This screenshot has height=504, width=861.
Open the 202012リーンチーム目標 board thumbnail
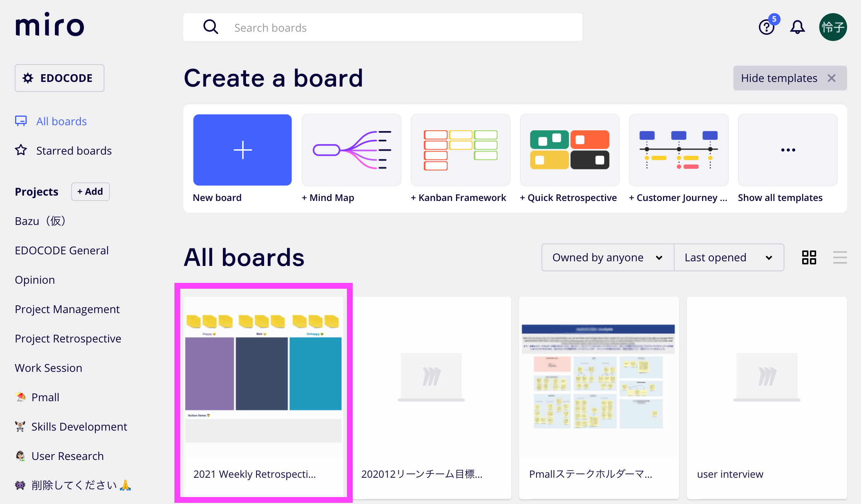pos(431,377)
